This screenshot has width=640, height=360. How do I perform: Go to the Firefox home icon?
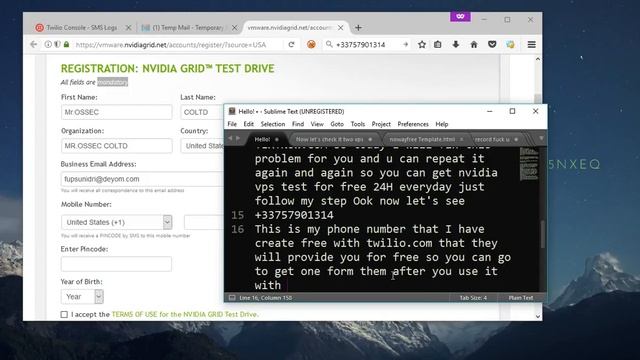click(x=474, y=44)
